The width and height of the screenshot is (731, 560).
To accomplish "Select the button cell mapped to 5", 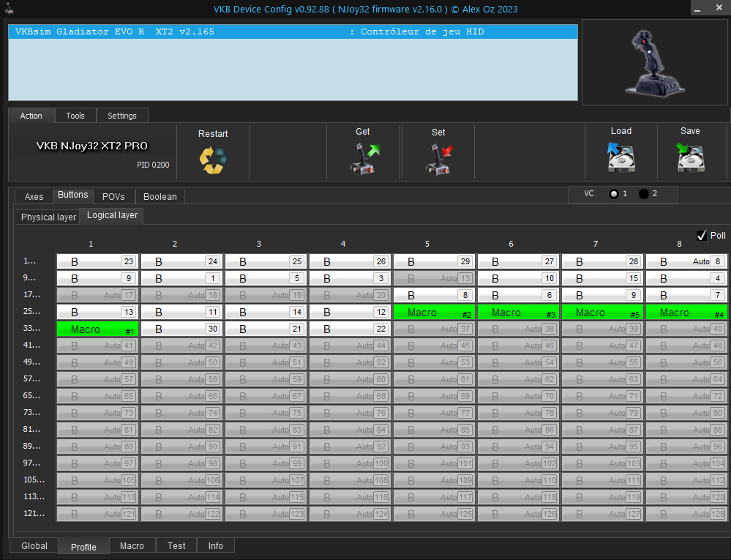I will pos(266,278).
